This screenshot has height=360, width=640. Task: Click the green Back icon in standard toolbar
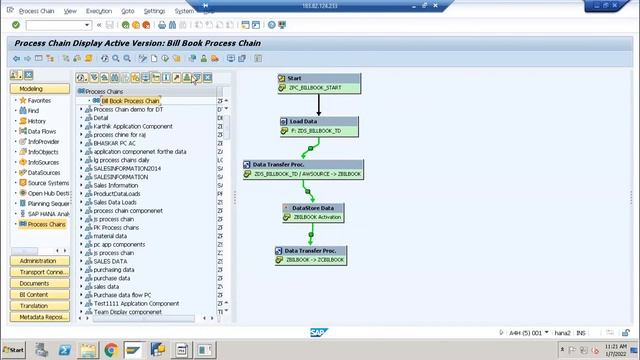click(125, 25)
